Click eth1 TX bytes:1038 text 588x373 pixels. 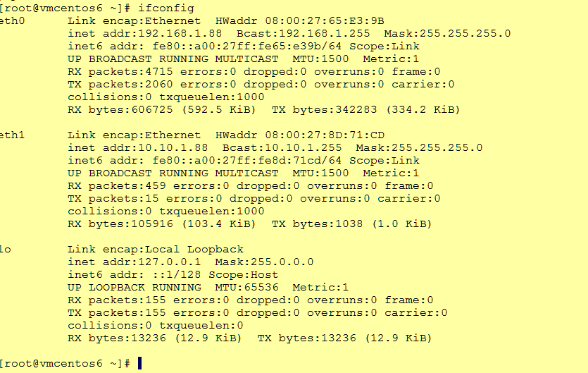[318, 224]
